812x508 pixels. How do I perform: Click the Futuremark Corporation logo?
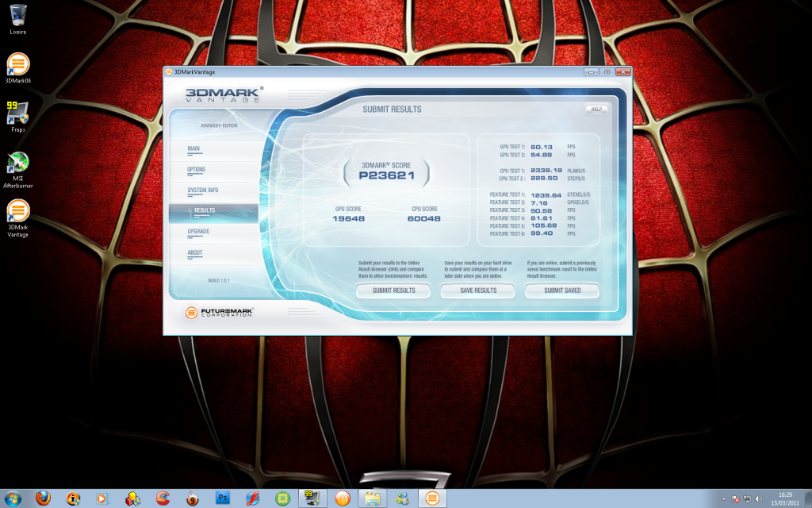tap(220, 312)
